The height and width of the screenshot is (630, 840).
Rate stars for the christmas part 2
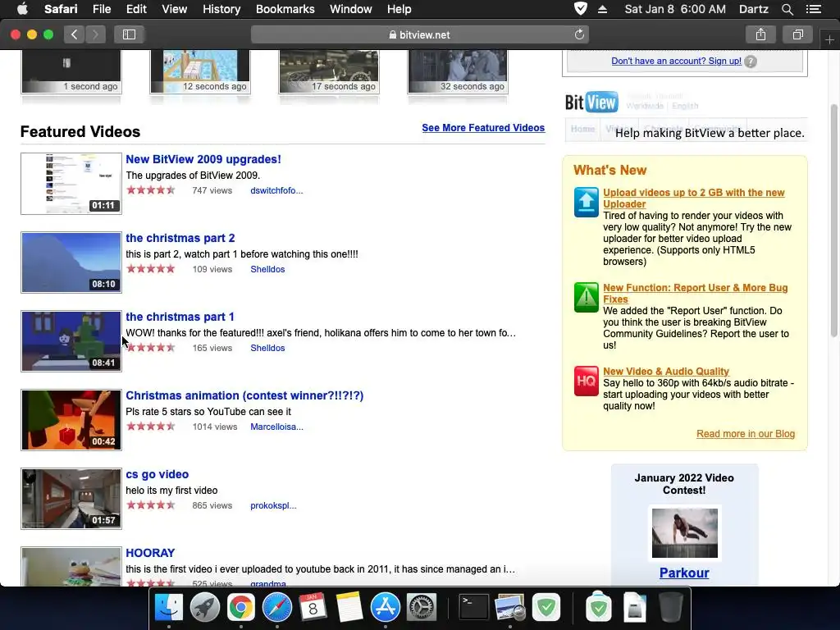[x=151, y=268]
